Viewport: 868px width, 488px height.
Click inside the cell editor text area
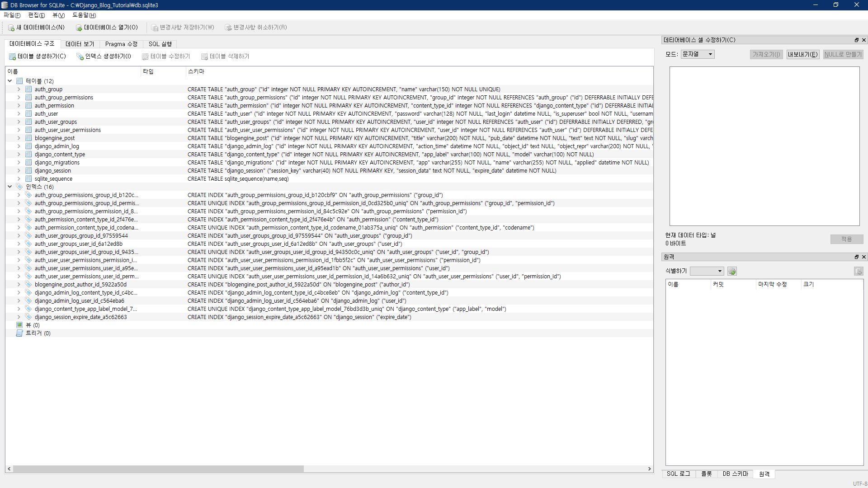click(764, 146)
